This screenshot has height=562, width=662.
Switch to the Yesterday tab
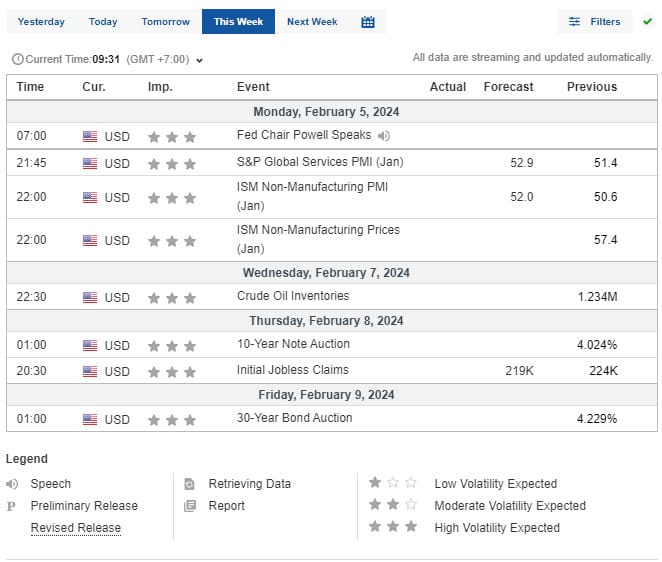click(41, 22)
